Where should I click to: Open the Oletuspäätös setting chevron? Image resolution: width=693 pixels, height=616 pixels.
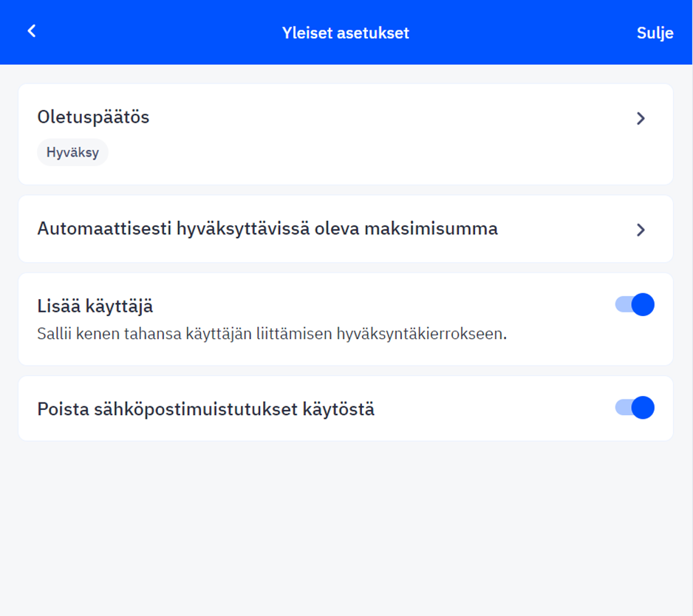tap(641, 118)
